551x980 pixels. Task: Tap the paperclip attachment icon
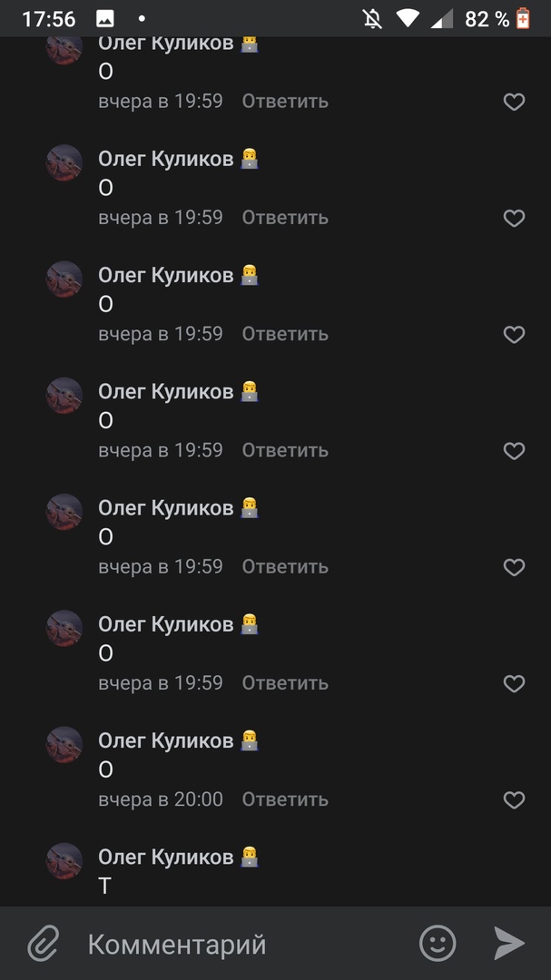(43, 944)
